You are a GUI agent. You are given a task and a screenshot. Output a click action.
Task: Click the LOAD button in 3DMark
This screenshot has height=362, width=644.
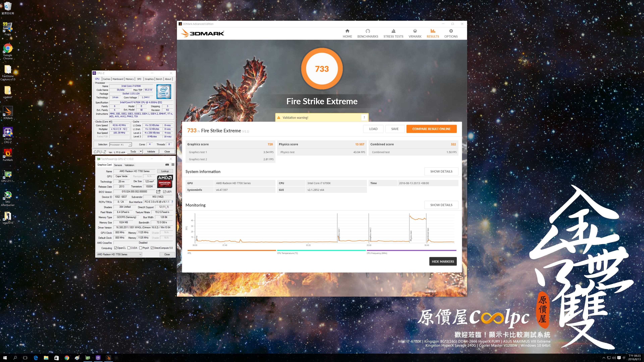point(373,129)
